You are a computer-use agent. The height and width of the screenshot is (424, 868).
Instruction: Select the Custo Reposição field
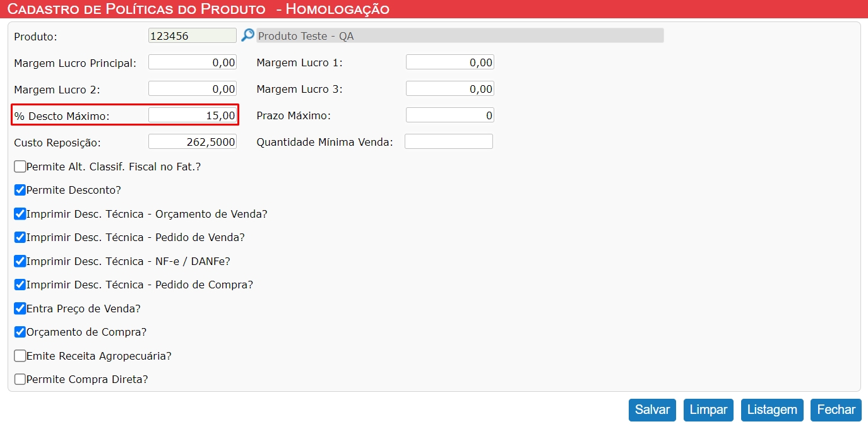click(193, 141)
